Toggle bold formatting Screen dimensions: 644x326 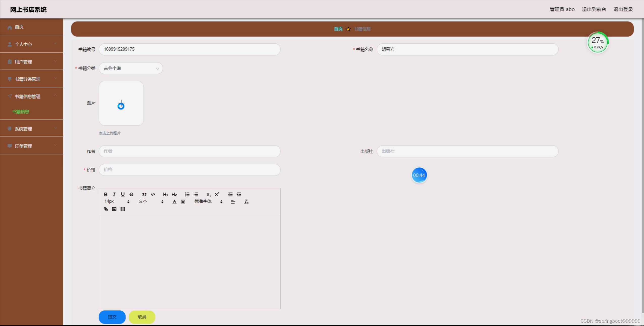[x=106, y=194]
